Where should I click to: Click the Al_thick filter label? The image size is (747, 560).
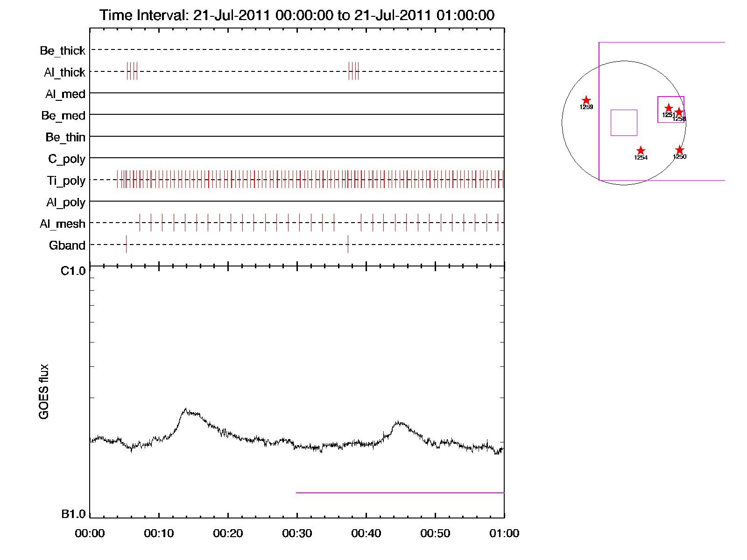(x=64, y=72)
